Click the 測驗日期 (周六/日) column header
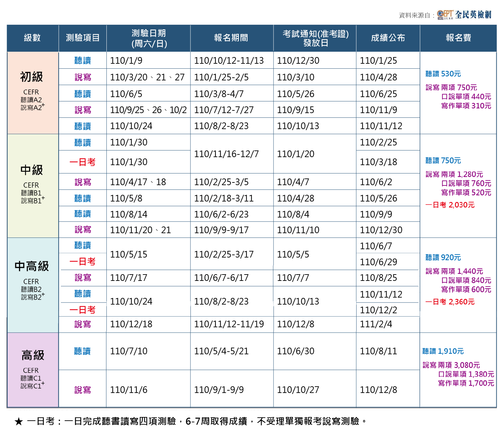504x440 pixels. [149, 38]
